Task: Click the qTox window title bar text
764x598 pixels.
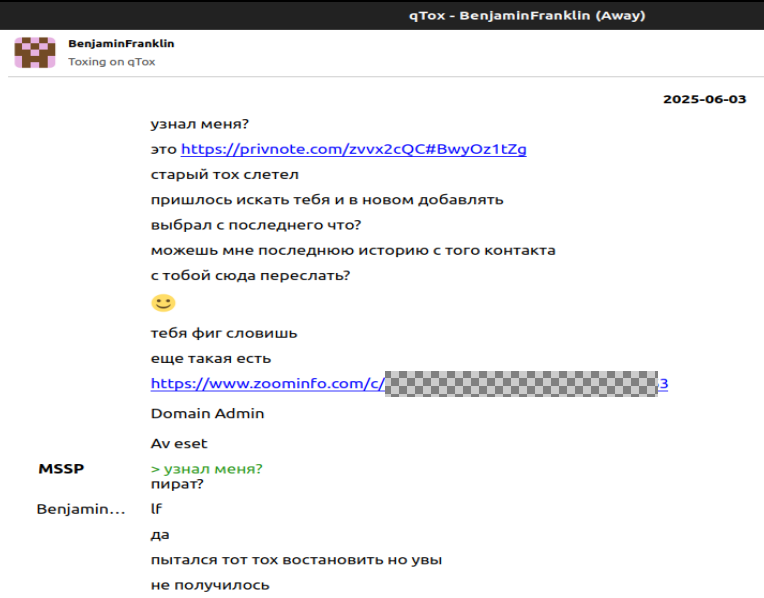Action: pyautogui.click(x=527, y=16)
